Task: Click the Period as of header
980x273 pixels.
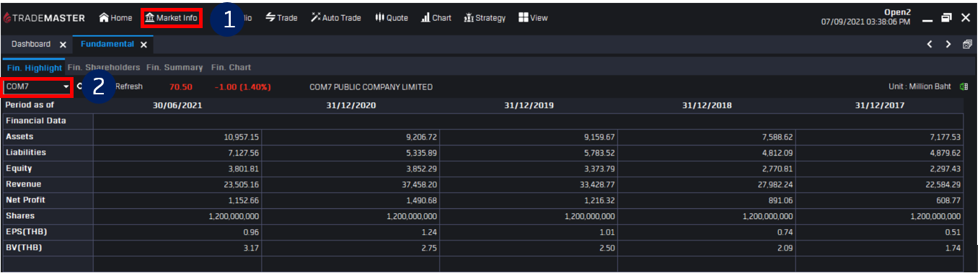Action: [30, 104]
